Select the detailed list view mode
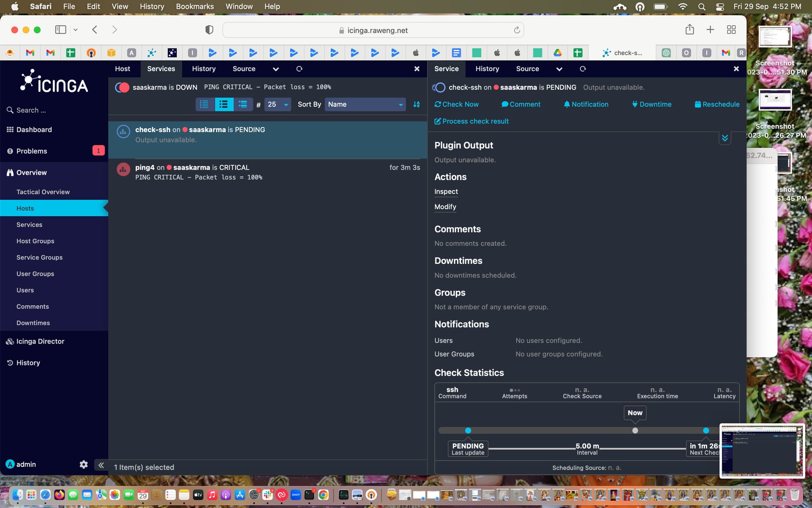The image size is (812, 508). [243, 104]
